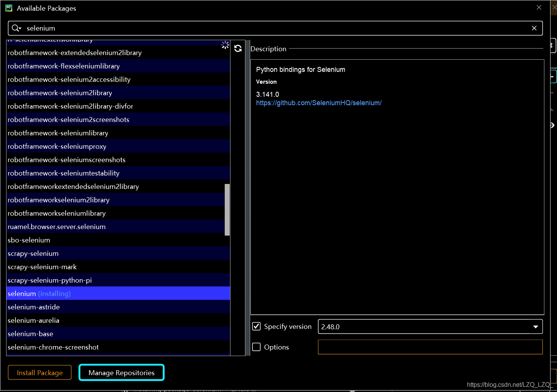Select robotframework-flexseleniumlibrary package
The height and width of the screenshot is (392, 557).
point(118,66)
